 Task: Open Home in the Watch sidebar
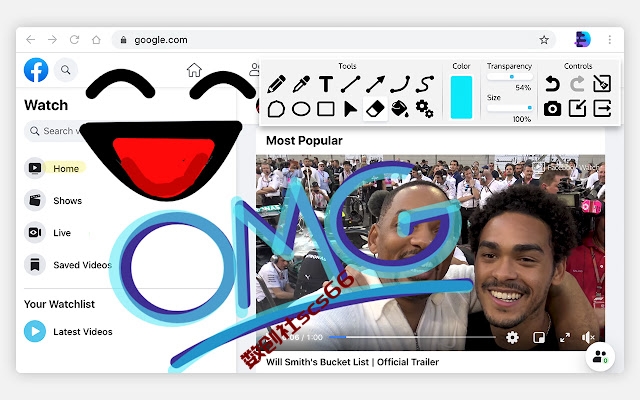[55, 168]
